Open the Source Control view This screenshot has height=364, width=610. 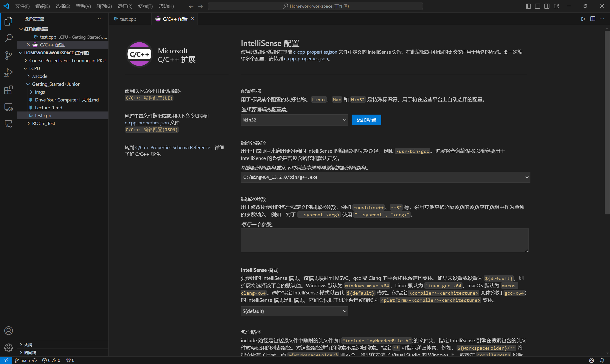(9, 56)
